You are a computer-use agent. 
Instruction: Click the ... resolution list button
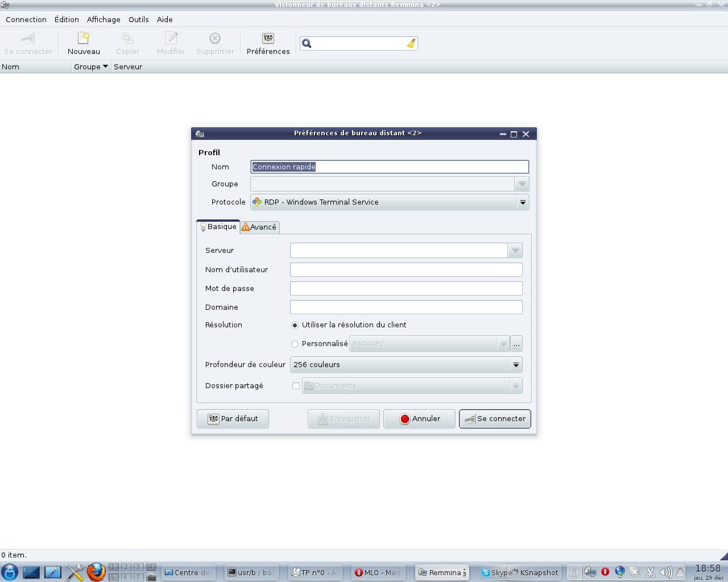point(516,344)
